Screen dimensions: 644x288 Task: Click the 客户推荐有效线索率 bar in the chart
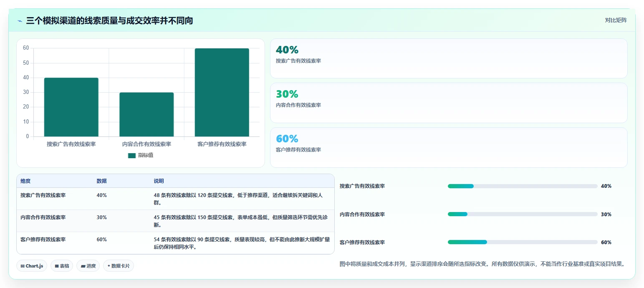tap(222, 92)
